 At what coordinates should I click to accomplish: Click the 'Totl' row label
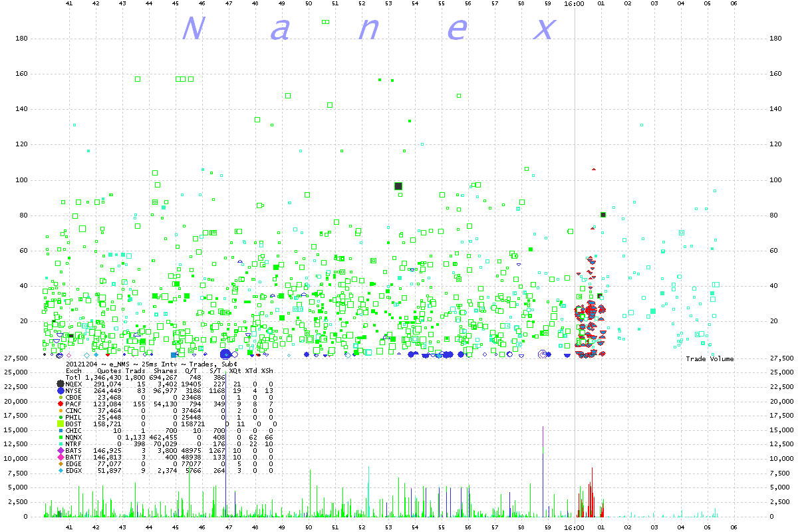pyautogui.click(x=74, y=378)
